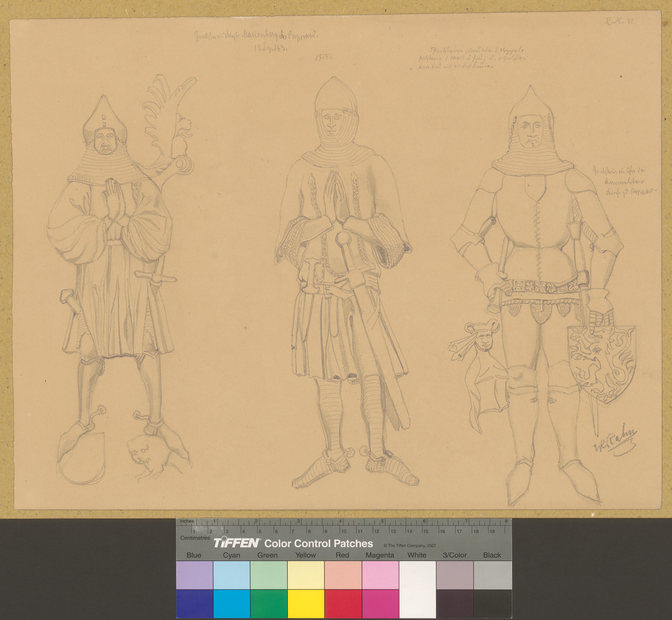Click the 'Blue' patch label
Viewport: 672px width, 620px height.
tap(194, 555)
